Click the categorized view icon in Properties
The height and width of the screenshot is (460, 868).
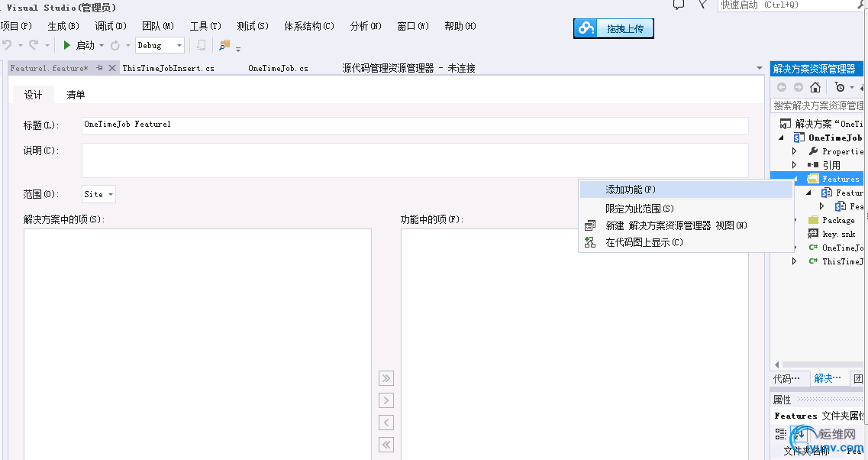coord(780,433)
